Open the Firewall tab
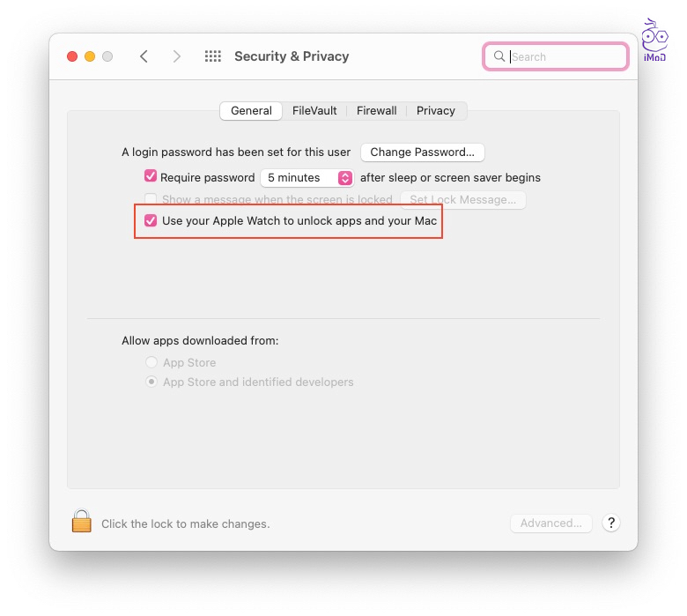This screenshot has width=687, height=616. point(376,111)
